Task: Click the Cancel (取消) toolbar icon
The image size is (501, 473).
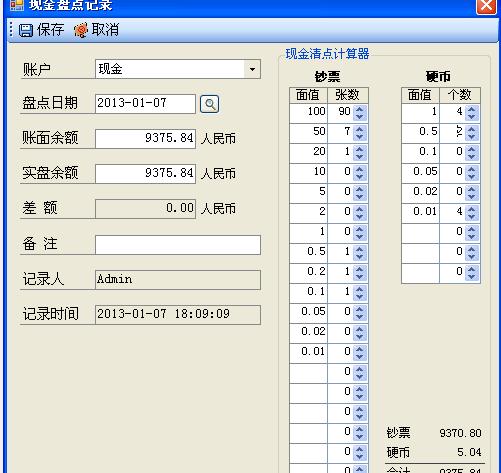Action: [81, 30]
